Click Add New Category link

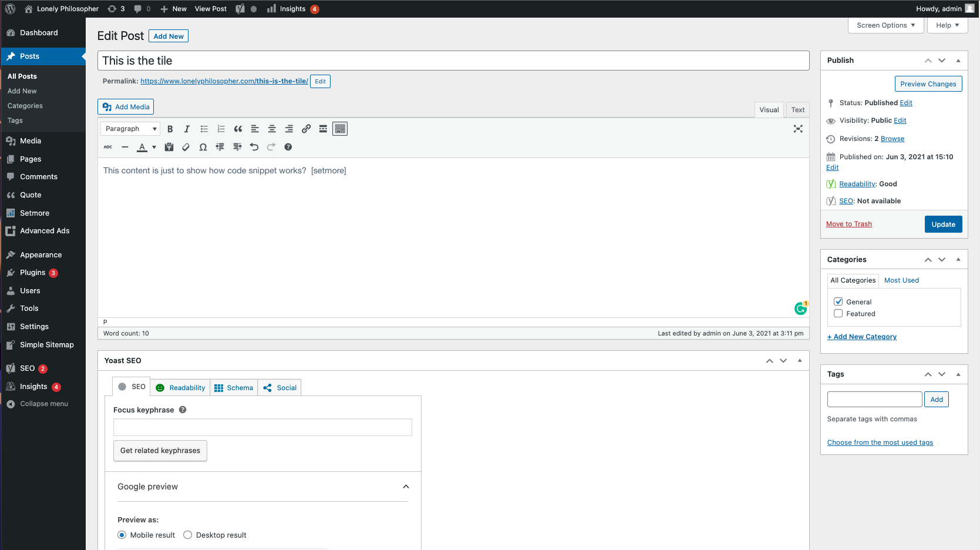click(x=862, y=337)
